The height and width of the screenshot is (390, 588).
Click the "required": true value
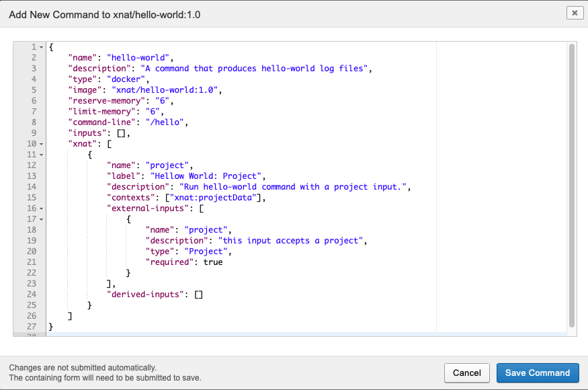212,262
